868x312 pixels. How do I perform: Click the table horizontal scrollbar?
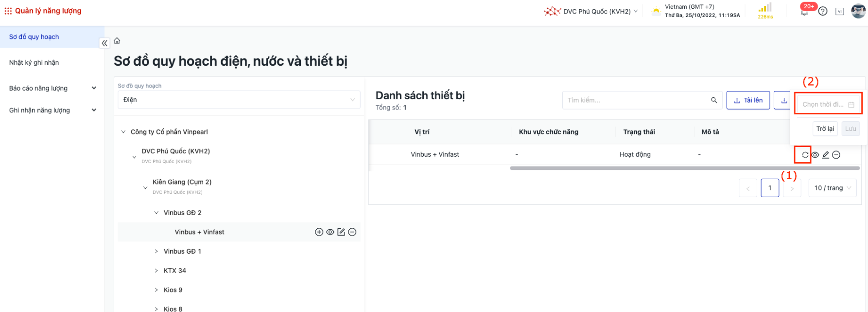685,168
